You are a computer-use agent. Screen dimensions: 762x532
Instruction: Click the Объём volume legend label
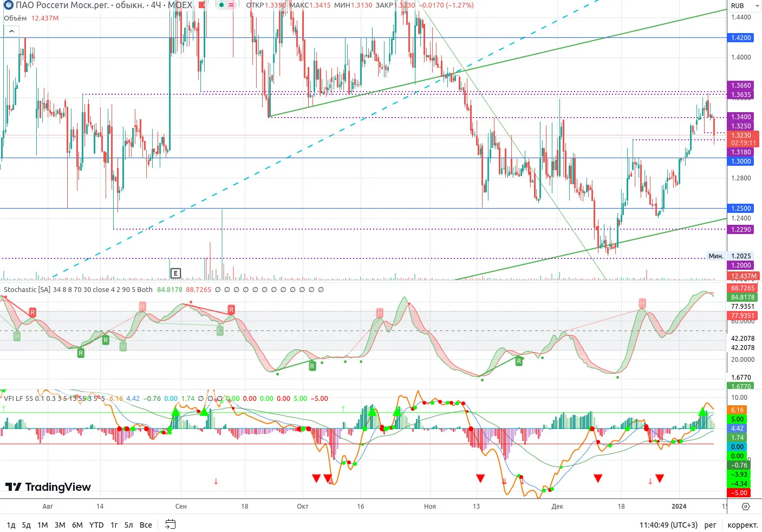click(15, 18)
